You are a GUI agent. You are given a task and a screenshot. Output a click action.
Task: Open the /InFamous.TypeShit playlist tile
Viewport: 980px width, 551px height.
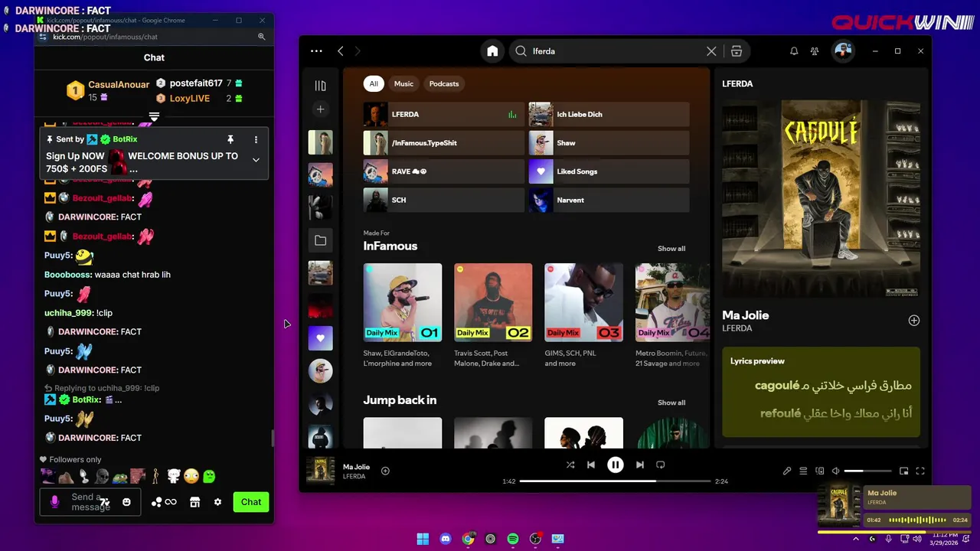pos(444,143)
